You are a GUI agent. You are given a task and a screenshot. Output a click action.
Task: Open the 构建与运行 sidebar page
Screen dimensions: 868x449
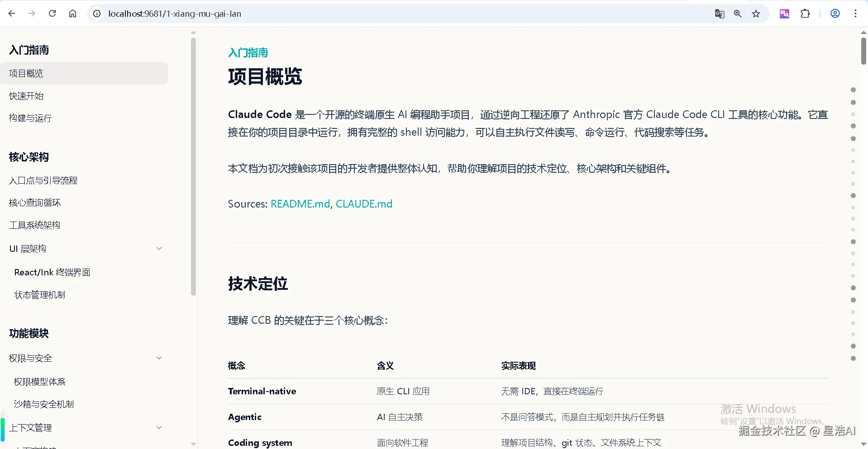coord(30,118)
